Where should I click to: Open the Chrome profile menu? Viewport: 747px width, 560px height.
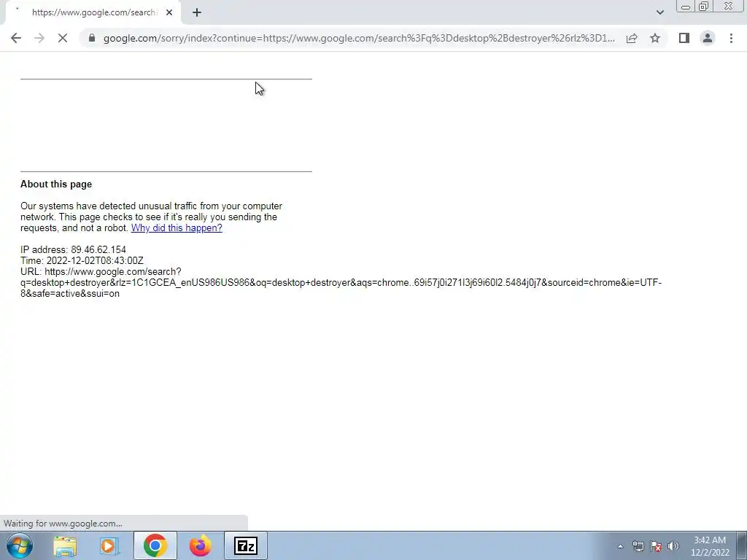(708, 38)
